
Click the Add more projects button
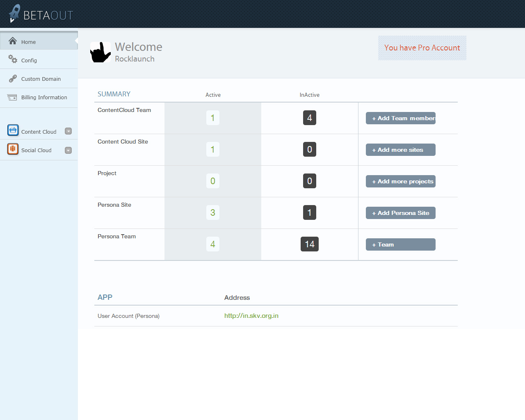(x=401, y=181)
